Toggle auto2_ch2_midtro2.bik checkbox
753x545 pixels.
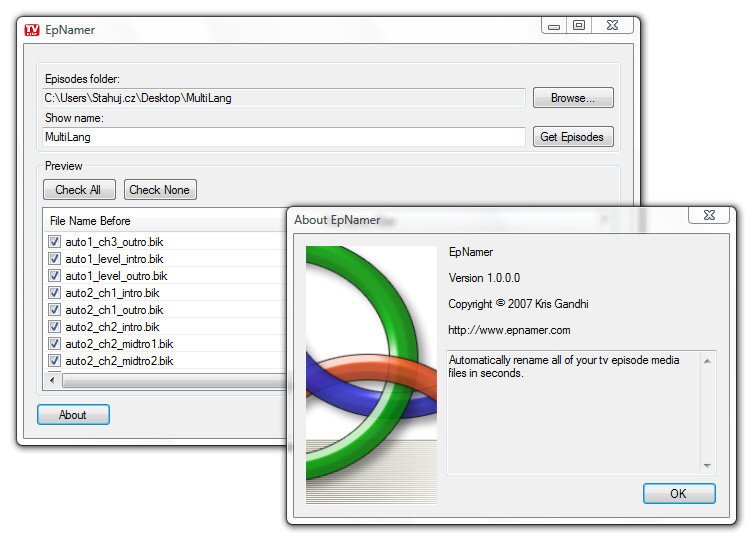(x=54, y=361)
